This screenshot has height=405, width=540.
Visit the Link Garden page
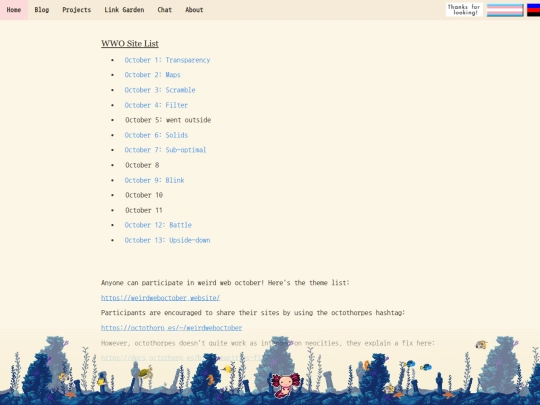[x=124, y=10]
